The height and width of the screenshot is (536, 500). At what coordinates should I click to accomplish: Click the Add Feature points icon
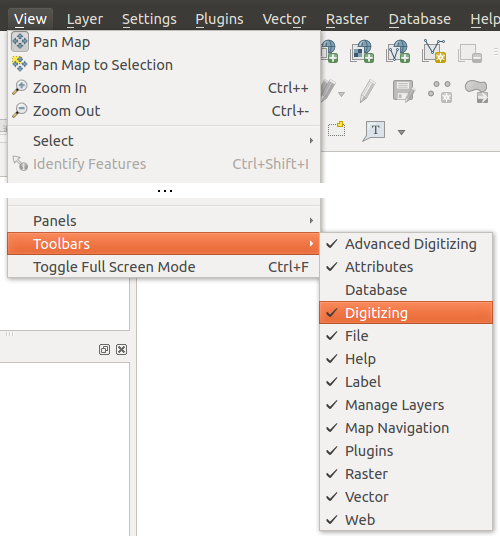pos(440,92)
